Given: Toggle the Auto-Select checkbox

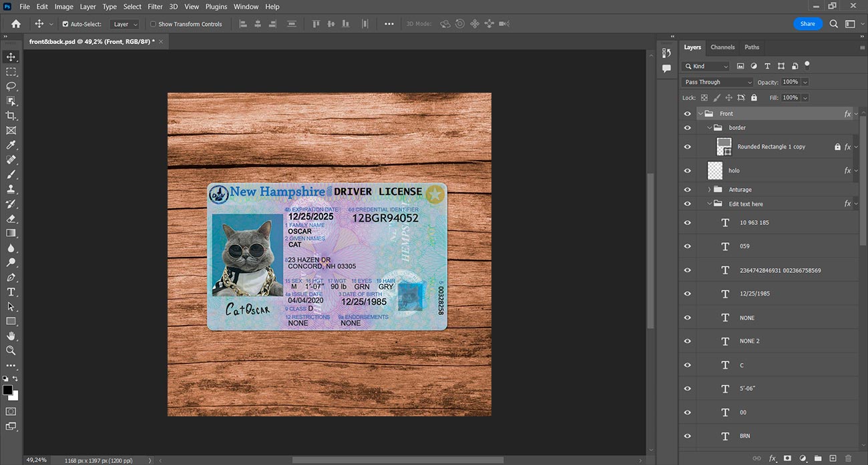Looking at the screenshot, I should [65, 24].
